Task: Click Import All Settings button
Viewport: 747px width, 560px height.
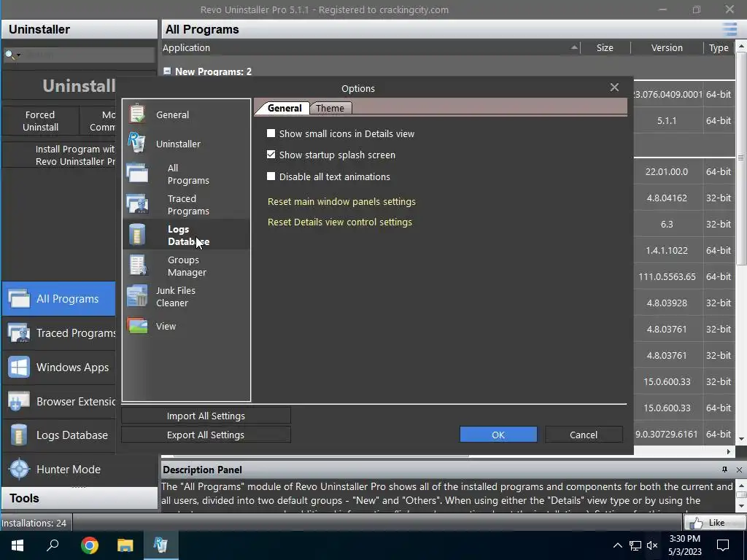Action: [206, 416]
